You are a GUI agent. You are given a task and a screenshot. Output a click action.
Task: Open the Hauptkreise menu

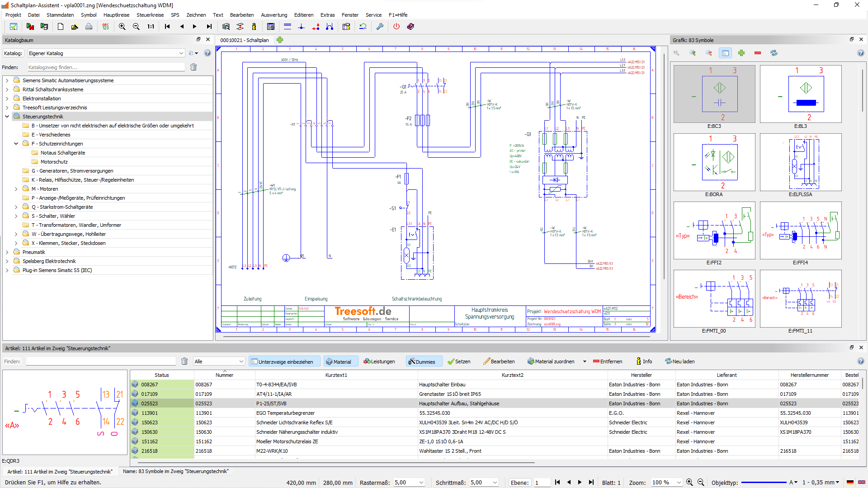(116, 15)
